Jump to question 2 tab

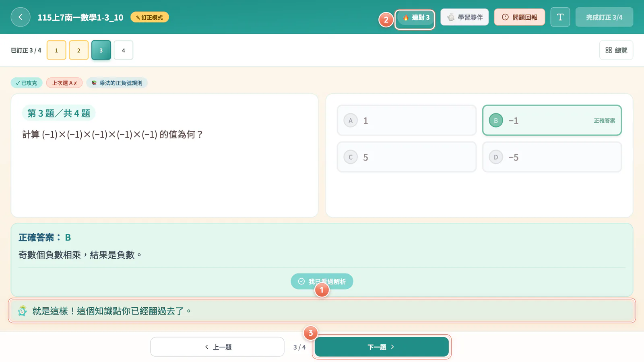(x=79, y=50)
